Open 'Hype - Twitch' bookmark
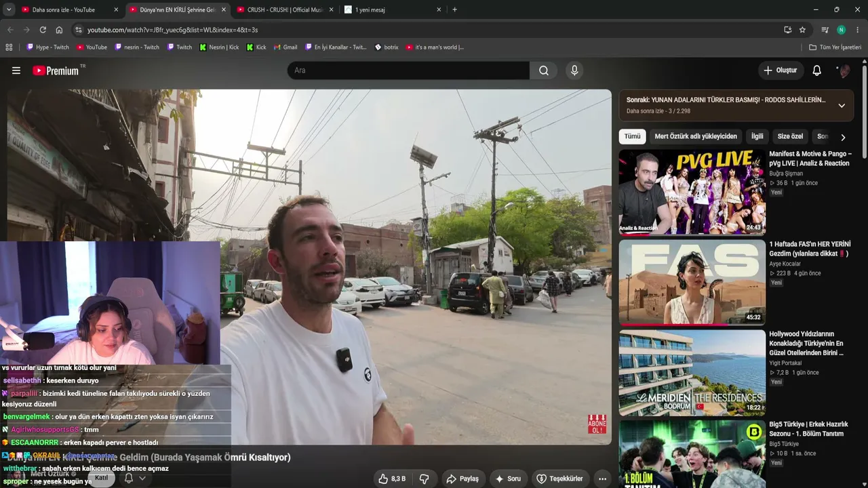Screen dimensions: 868x488 47,47
